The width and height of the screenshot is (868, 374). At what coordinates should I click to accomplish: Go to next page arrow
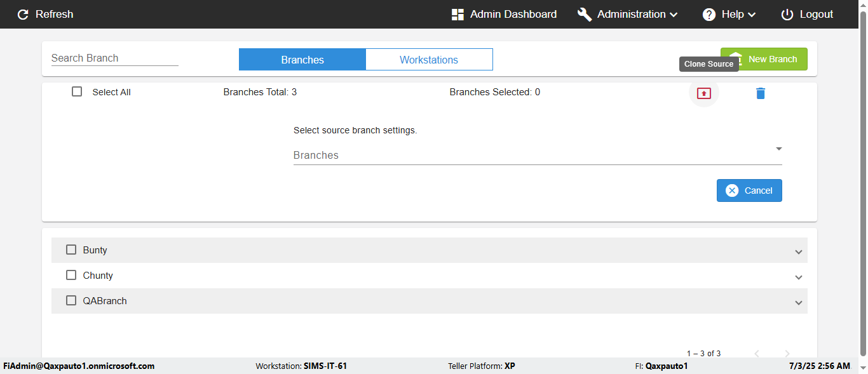(x=787, y=354)
